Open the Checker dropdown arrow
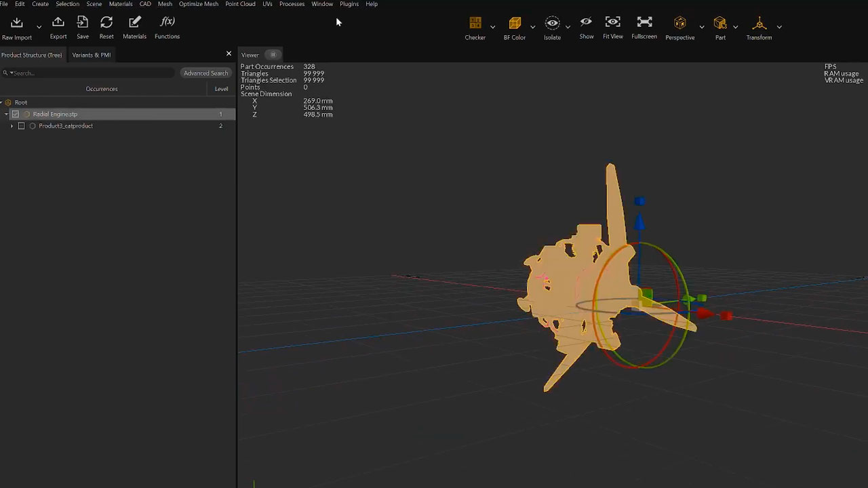This screenshot has height=488, width=868. click(492, 27)
